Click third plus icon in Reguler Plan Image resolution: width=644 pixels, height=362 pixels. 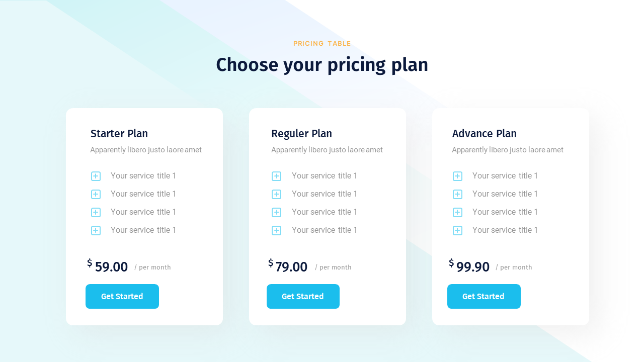tap(276, 212)
